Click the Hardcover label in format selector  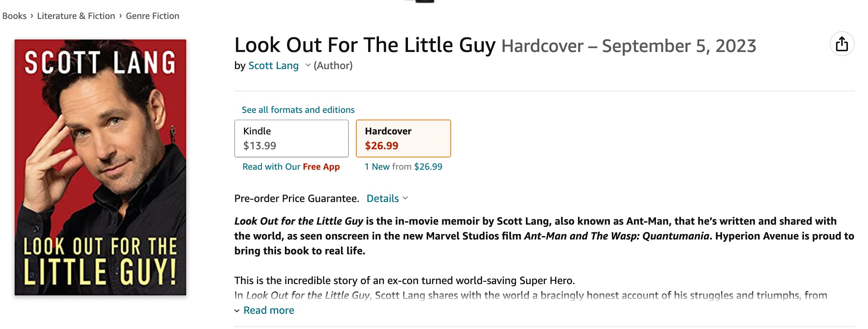pyautogui.click(x=388, y=131)
